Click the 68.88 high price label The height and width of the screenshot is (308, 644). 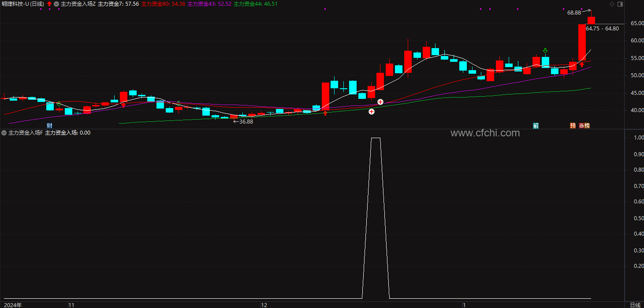click(574, 13)
